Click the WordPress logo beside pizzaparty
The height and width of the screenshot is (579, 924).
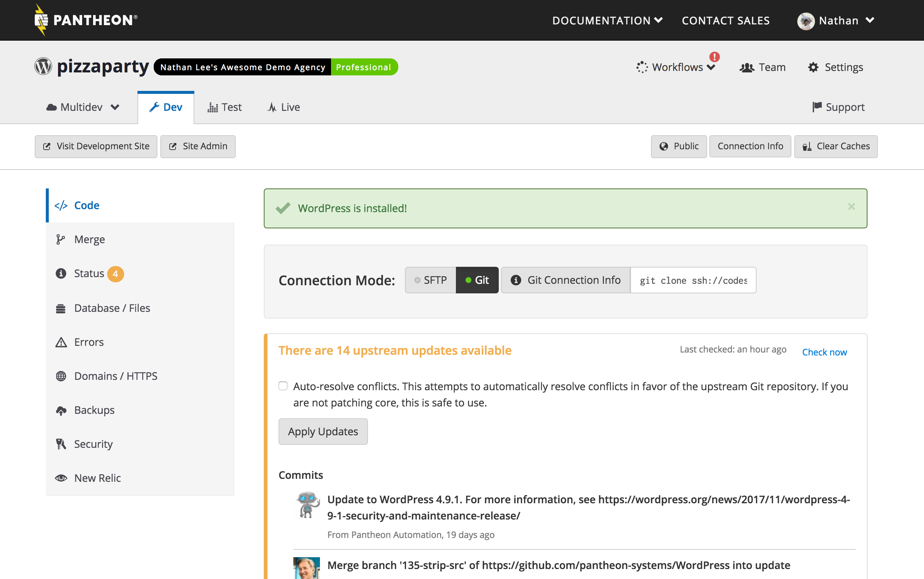tap(43, 66)
